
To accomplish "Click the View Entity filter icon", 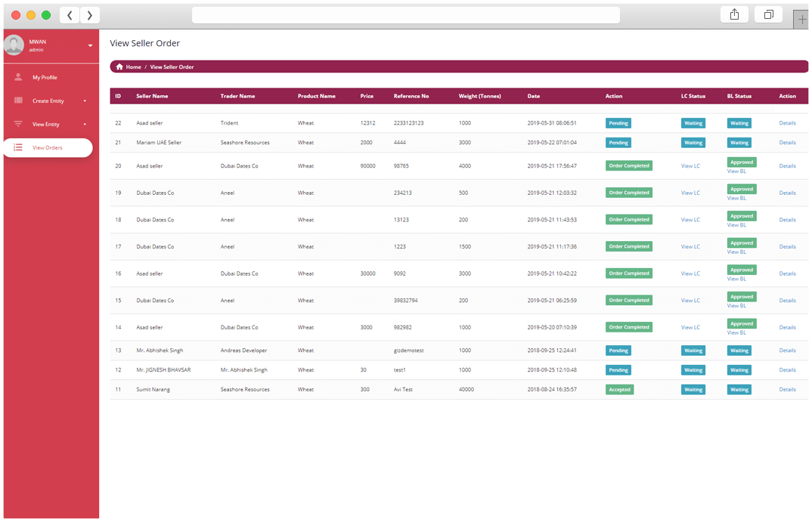I will (x=18, y=124).
